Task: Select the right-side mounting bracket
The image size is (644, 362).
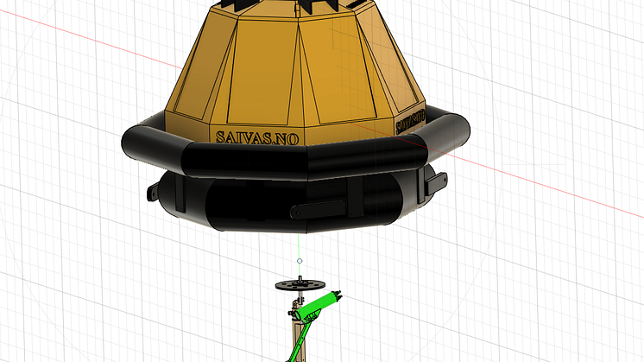Action: coord(436,183)
